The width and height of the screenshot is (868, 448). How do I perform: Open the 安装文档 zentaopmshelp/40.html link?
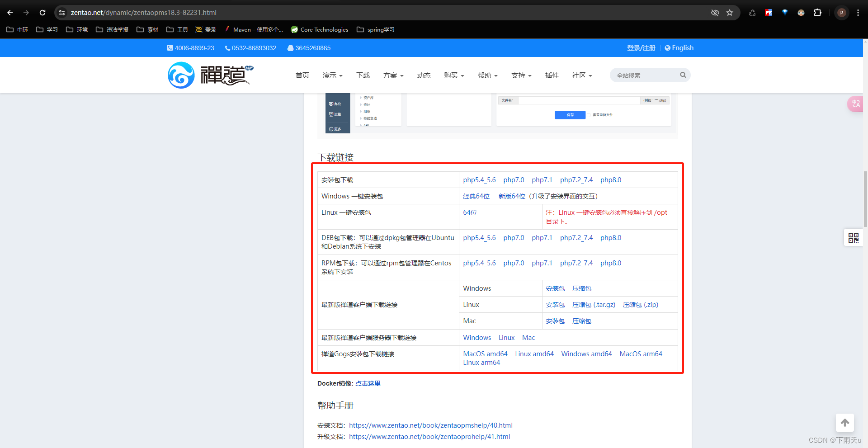pos(430,425)
